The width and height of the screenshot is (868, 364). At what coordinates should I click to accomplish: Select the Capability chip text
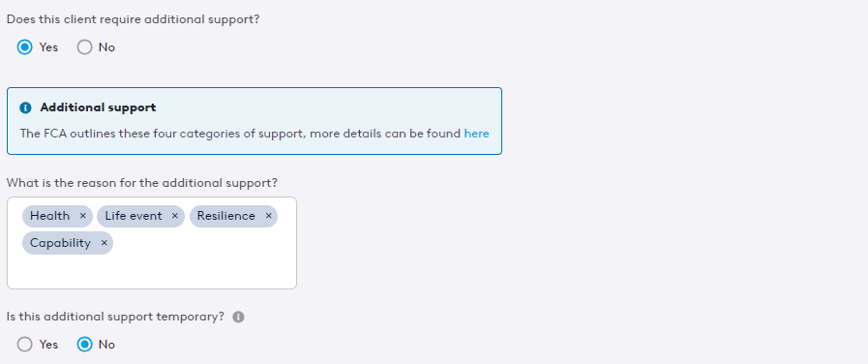60,243
